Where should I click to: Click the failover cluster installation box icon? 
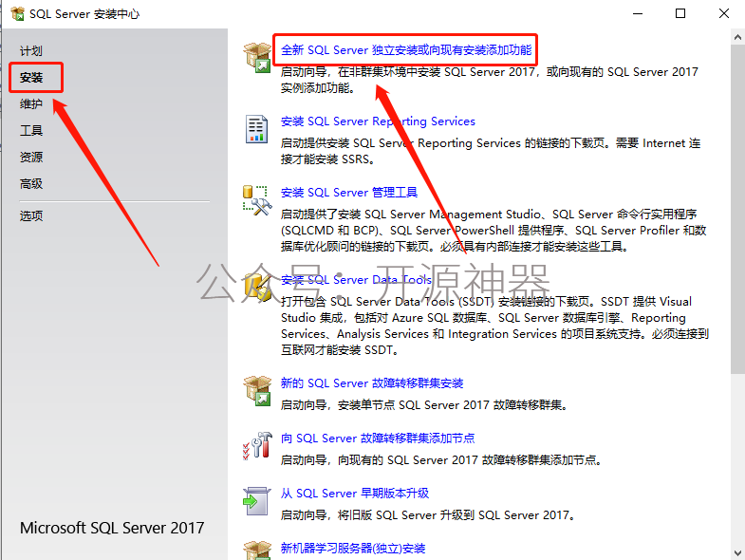click(x=257, y=390)
